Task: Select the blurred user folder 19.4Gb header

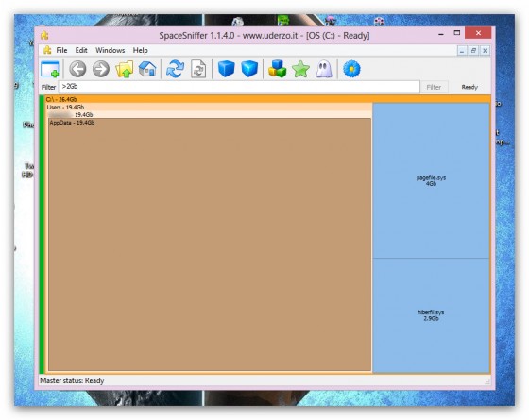Action: (210, 114)
